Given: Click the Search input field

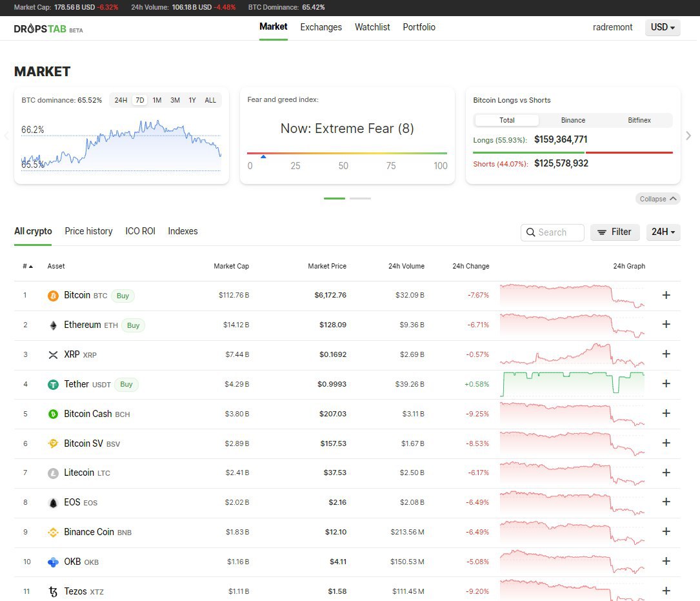Looking at the screenshot, I should coord(552,232).
